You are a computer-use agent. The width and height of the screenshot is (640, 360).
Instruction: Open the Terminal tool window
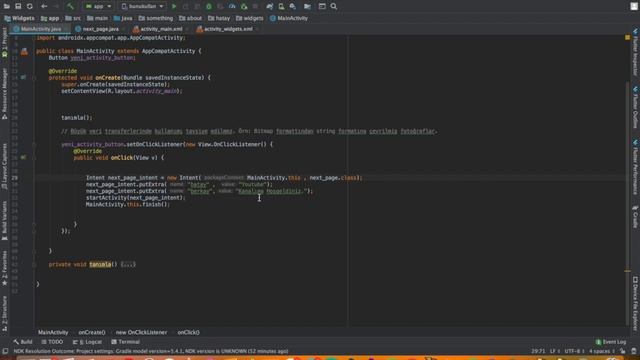click(x=125, y=342)
